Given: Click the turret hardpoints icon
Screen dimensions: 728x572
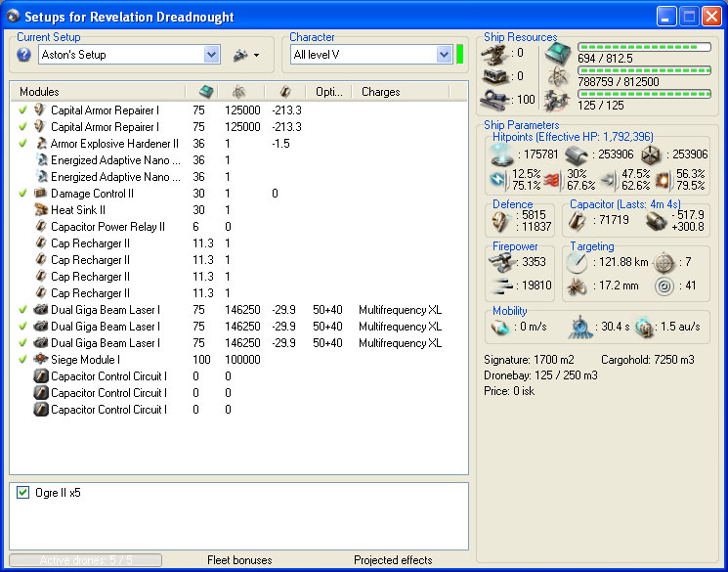Looking at the screenshot, I should coord(495,53).
